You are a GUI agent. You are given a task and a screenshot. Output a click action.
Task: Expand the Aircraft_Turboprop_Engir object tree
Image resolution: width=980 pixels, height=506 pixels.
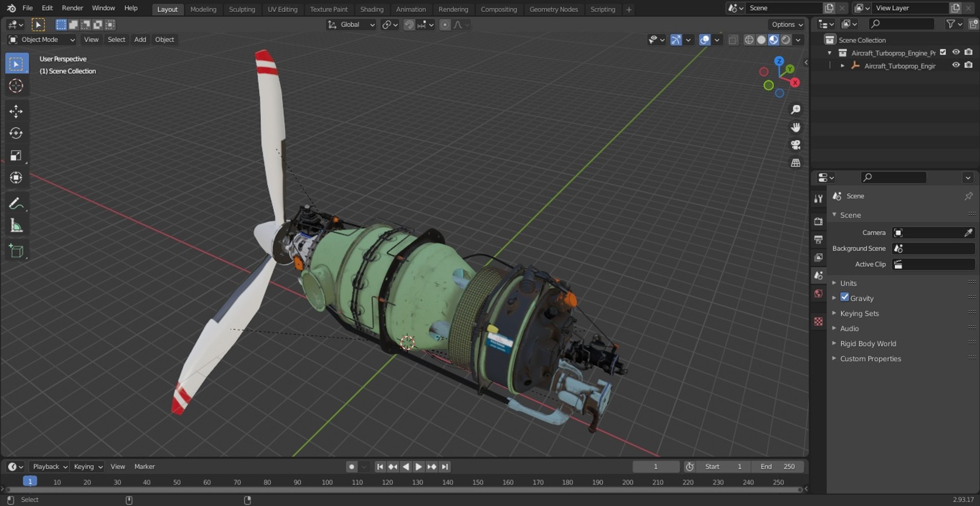coord(842,65)
